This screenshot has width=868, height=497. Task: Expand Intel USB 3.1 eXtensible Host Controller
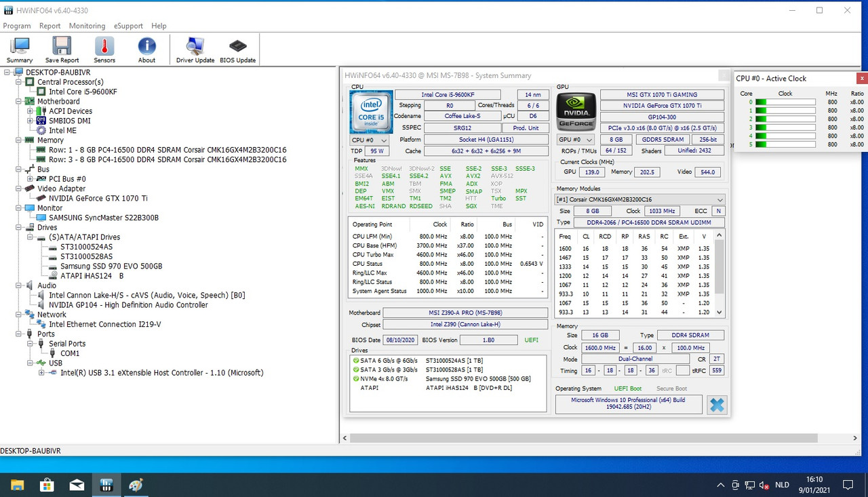[x=41, y=373]
